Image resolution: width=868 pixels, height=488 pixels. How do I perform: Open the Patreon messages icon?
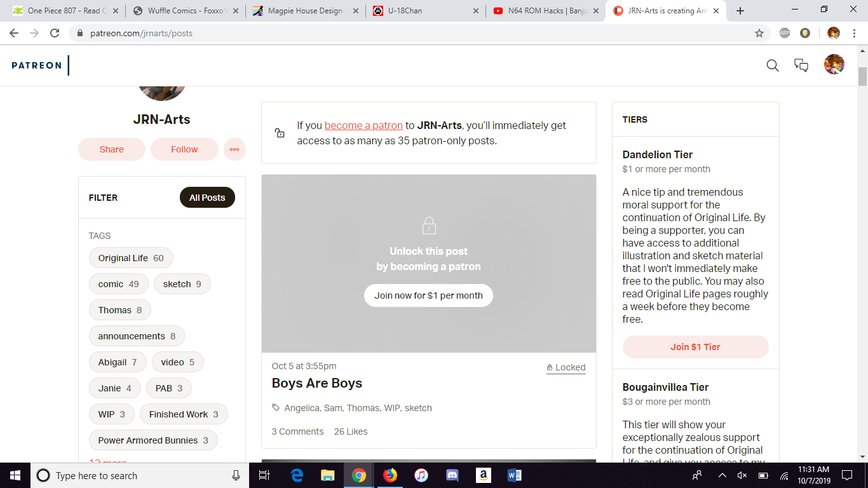801,65
